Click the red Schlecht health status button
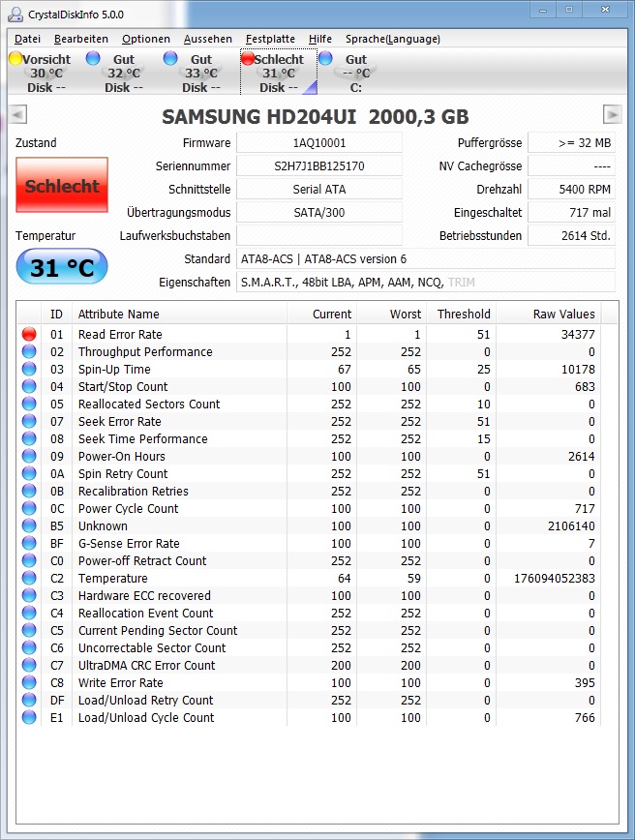The width and height of the screenshot is (635, 840). point(62,186)
